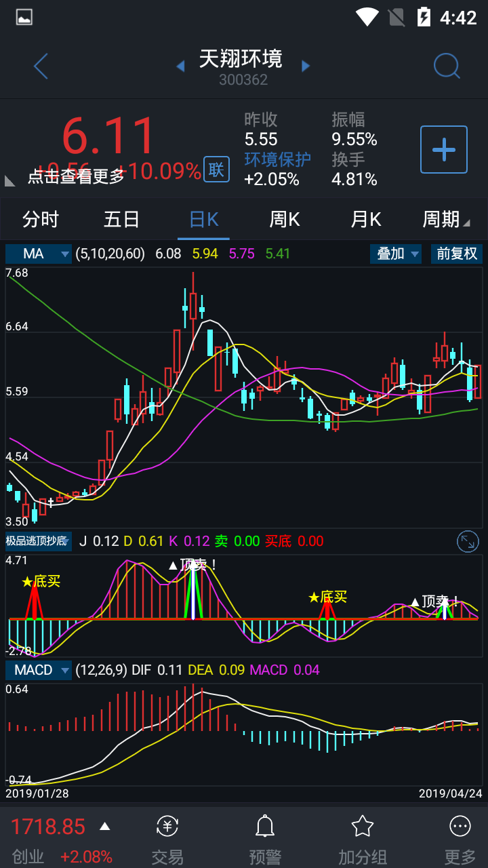488x868 pixels.
Task: Tap the first ★底买 signal marker
Action: click(41, 581)
